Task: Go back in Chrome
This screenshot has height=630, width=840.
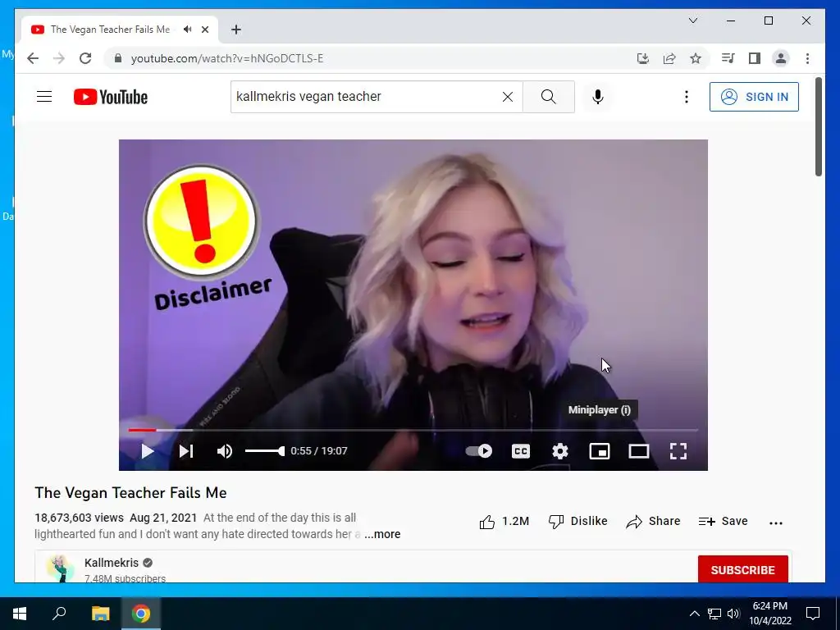Action: 33,58
